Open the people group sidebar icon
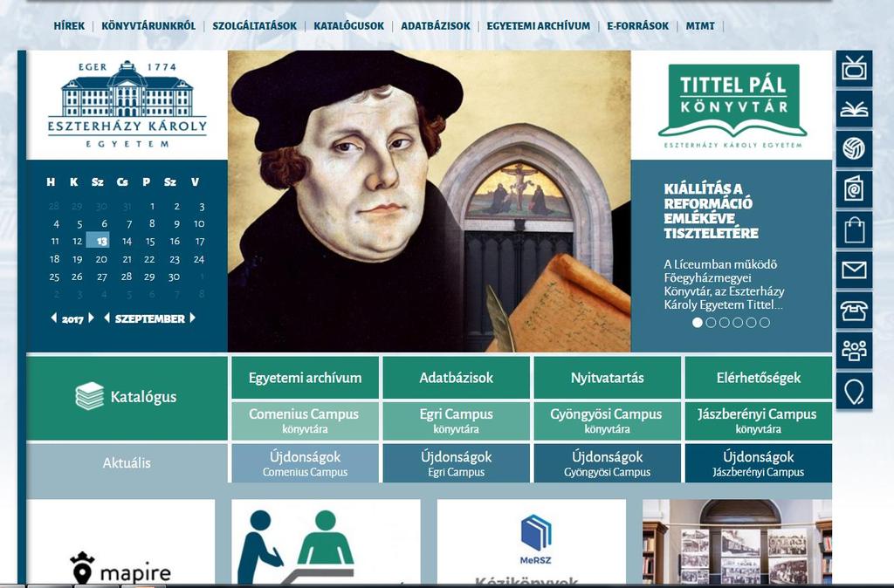The image size is (894, 588). [x=854, y=351]
